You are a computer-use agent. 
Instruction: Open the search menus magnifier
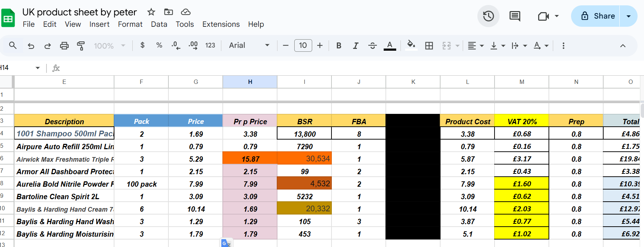pyautogui.click(x=13, y=45)
